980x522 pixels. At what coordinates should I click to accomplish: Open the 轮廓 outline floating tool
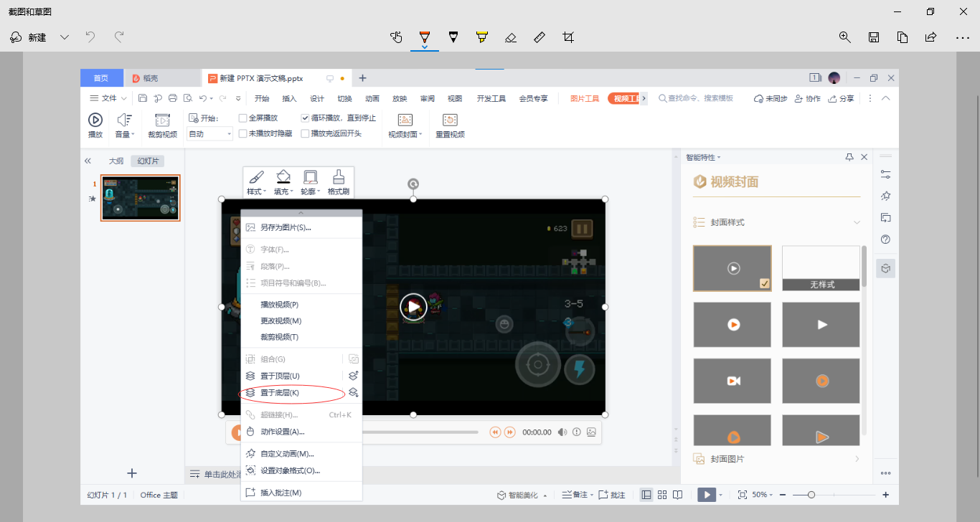click(310, 183)
